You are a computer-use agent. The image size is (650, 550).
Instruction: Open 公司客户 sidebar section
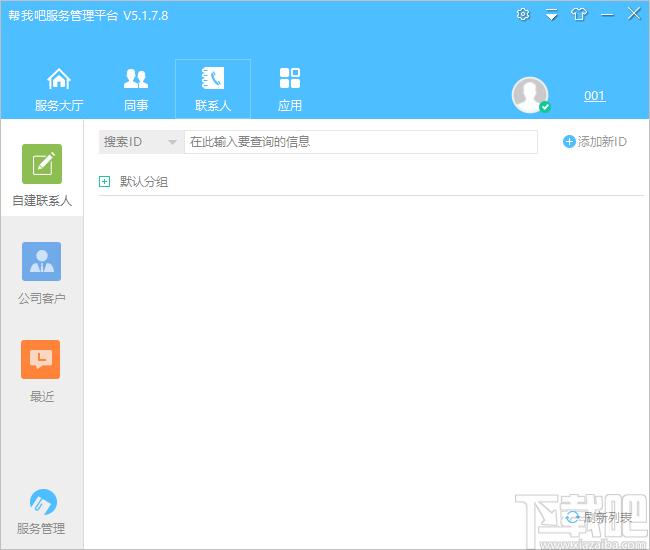[42, 273]
